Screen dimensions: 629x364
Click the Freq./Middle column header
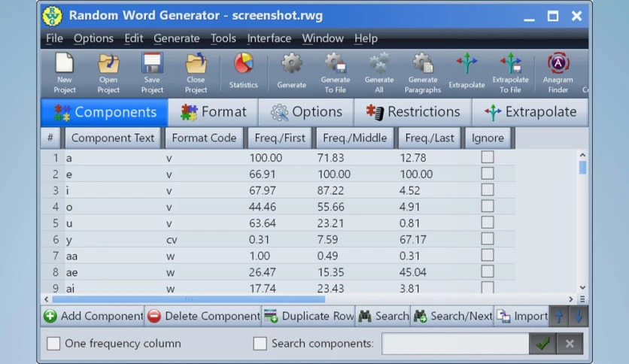354,138
